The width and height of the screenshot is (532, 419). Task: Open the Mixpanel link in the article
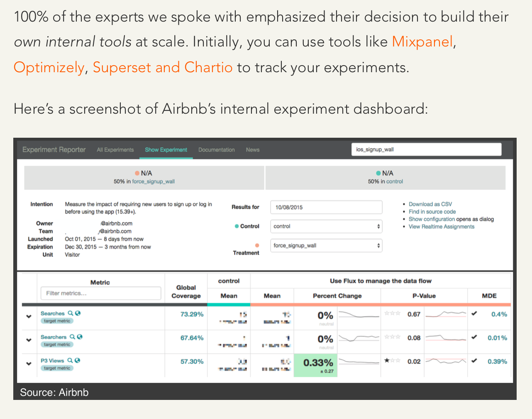pos(422,42)
